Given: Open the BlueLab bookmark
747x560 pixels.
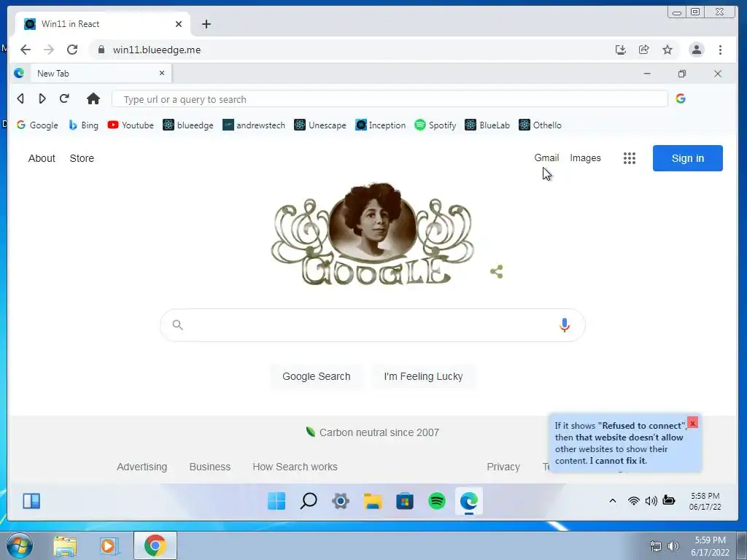Looking at the screenshot, I should click(487, 125).
